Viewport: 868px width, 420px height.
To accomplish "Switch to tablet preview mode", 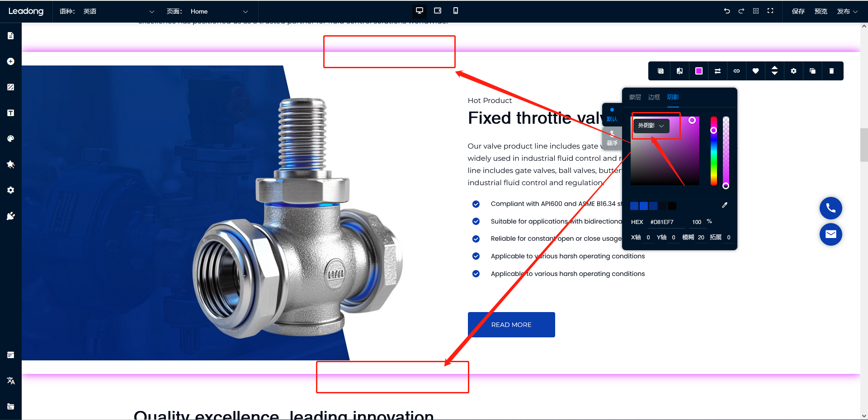I will (438, 11).
